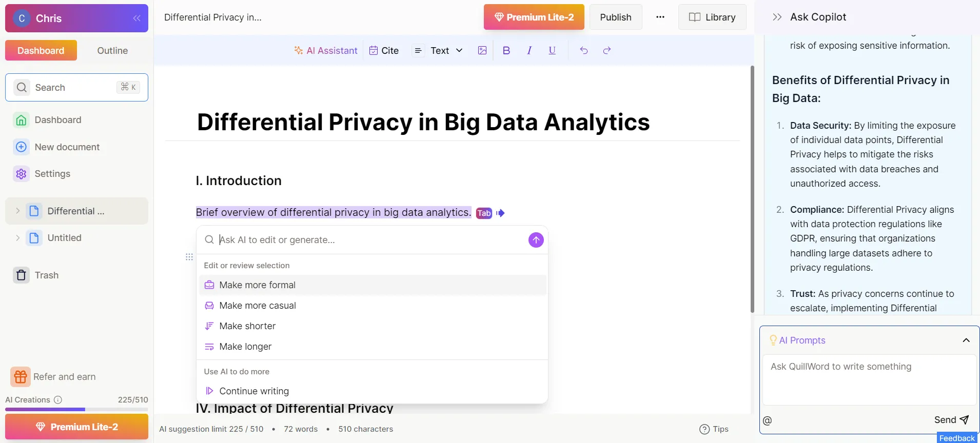This screenshot has width=980, height=443.
Task: Toggle bold formatting
Action: [506, 50]
